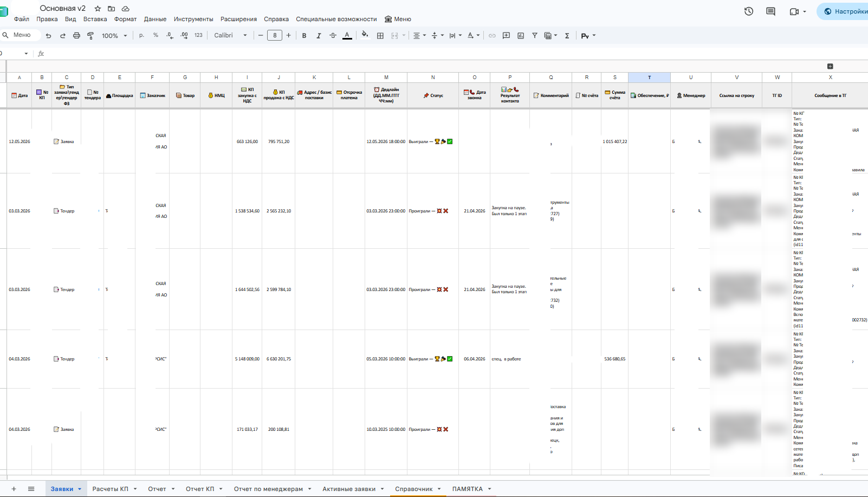
Task: Switch to the Справочник sheet tab
Action: (414, 489)
